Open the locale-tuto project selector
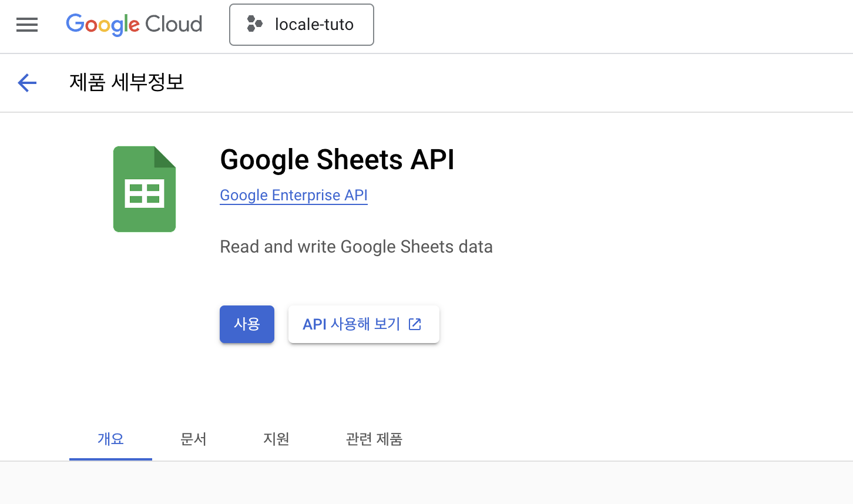This screenshot has width=853, height=504. pyautogui.click(x=301, y=25)
